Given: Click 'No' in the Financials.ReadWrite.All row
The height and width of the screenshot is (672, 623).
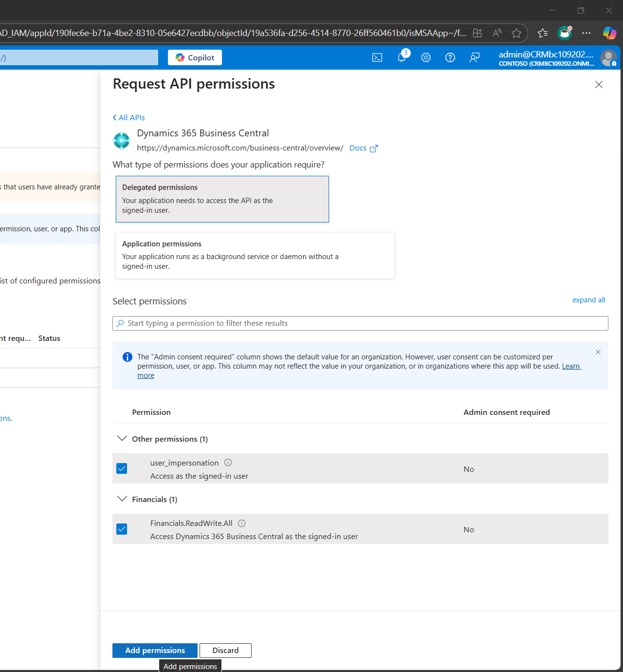Looking at the screenshot, I should tap(469, 529).
